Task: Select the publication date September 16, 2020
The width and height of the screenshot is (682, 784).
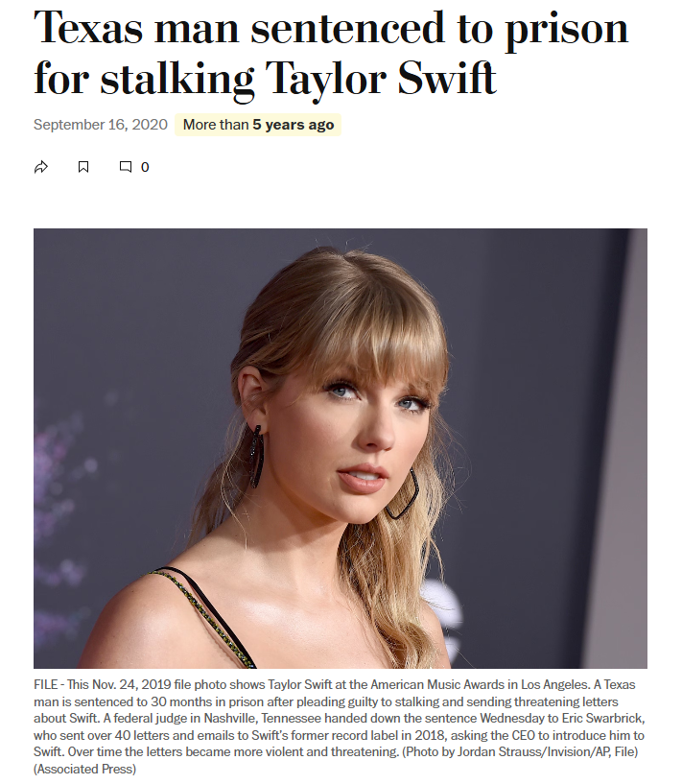Action: 101,125
